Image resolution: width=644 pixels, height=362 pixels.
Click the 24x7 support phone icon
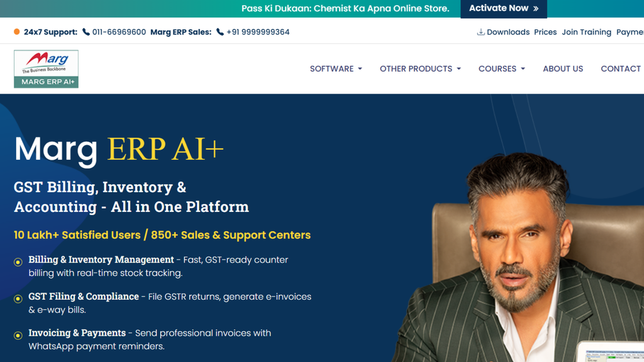tap(86, 32)
